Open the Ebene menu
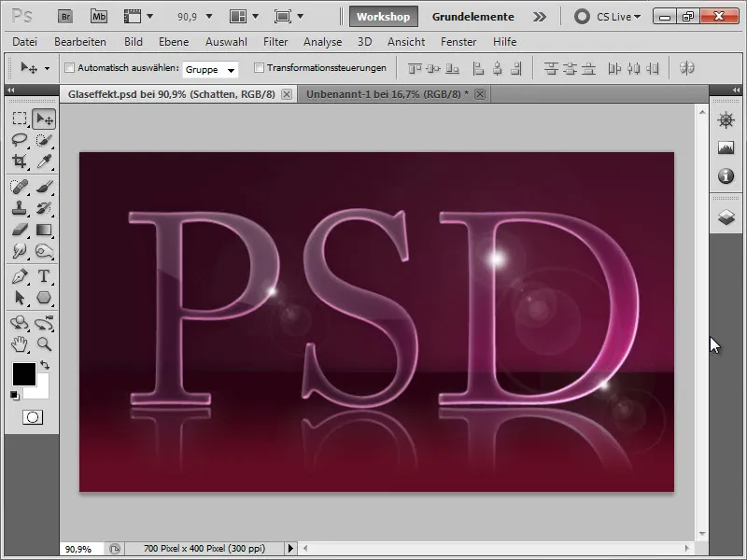The width and height of the screenshot is (747, 560). 174,42
